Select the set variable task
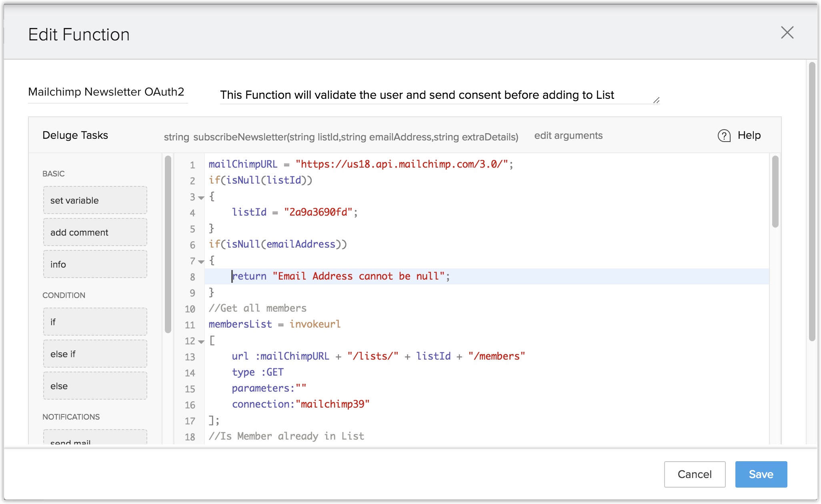Viewport: 821px width, 504px height. tap(95, 200)
